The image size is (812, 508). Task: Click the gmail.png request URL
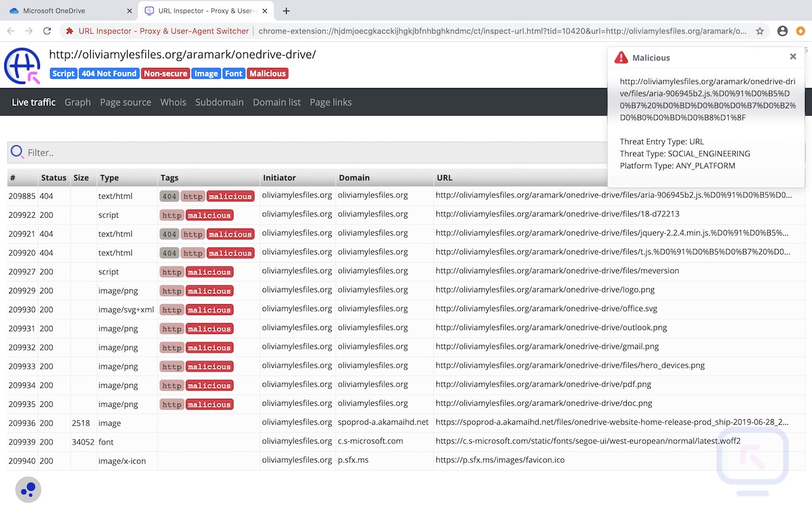point(547,347)
